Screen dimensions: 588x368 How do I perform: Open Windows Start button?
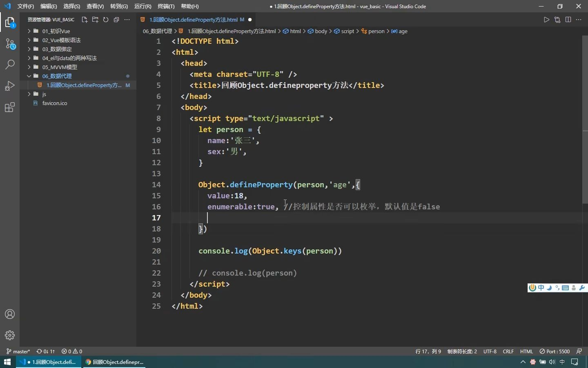point(7,362)
